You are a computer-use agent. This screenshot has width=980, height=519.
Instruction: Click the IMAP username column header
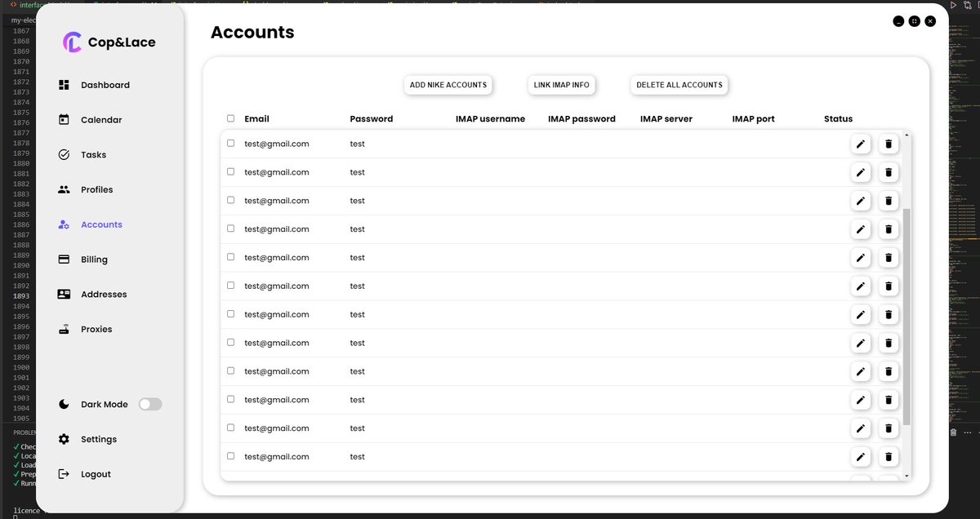click(x=490, y=119)
